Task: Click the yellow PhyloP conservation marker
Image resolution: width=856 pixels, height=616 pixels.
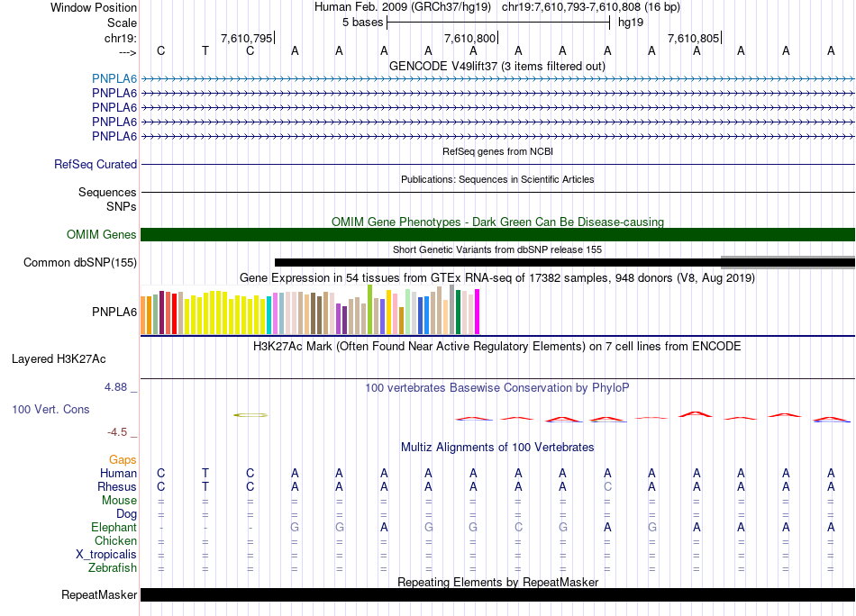Action: click(250, 415)
